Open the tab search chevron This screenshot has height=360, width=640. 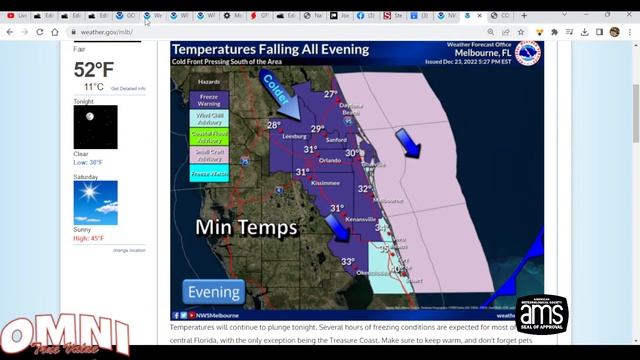pos(564,14)
